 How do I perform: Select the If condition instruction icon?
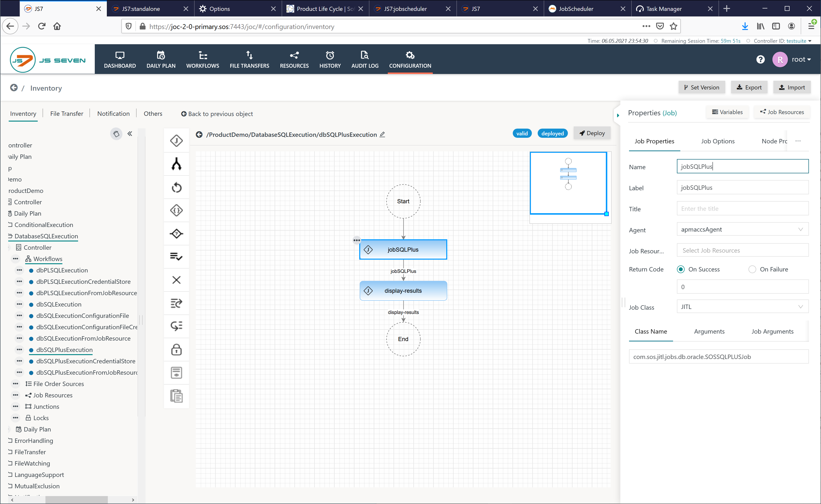click(176, 233)
